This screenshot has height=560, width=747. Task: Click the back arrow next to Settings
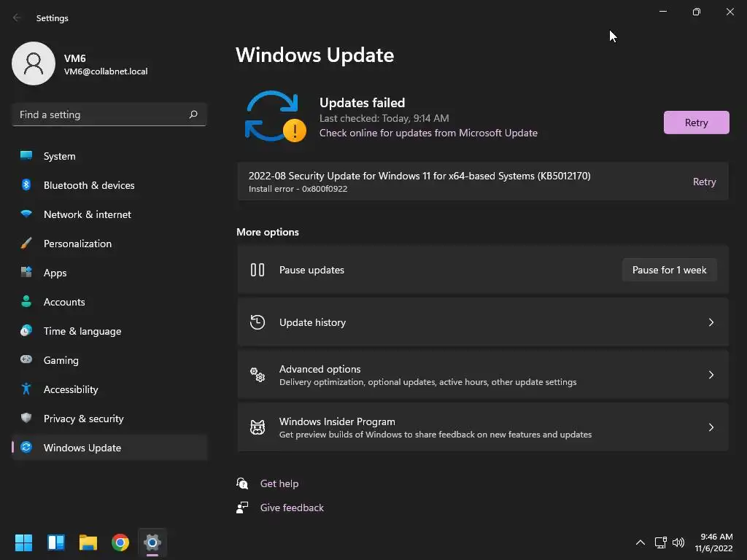coord(17,17)
